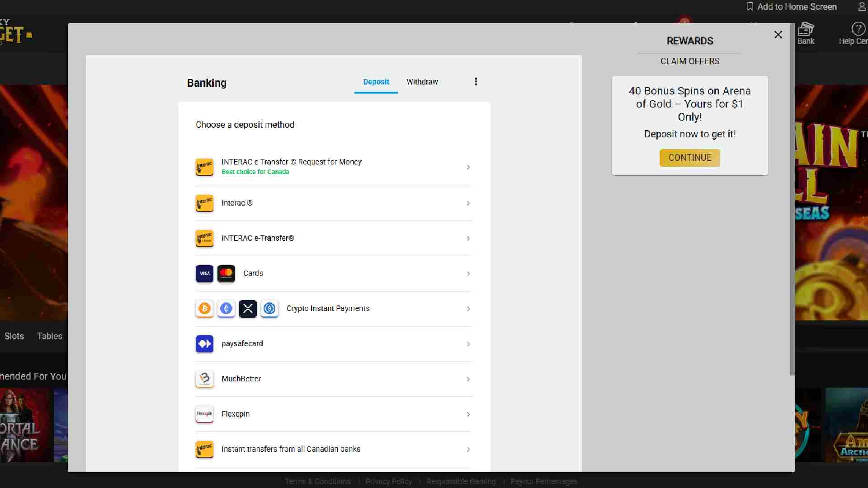Click the Visa card icon
868x488 pixels.
click(204, 273)
